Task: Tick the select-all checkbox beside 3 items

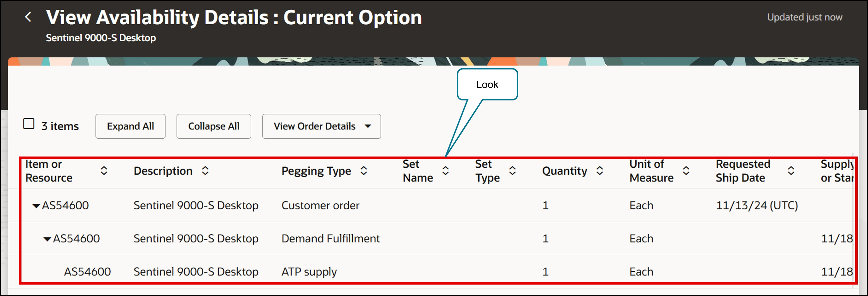Action: (x=29, y=124)
